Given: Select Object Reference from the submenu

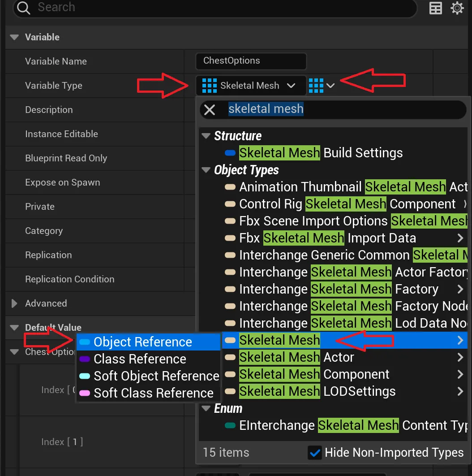Looking at the screenshot, I should pos(143,342).
